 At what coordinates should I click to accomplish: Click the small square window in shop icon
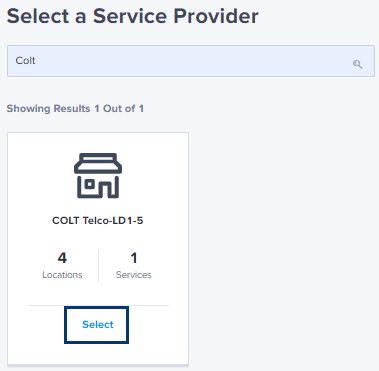pos(89,184)
